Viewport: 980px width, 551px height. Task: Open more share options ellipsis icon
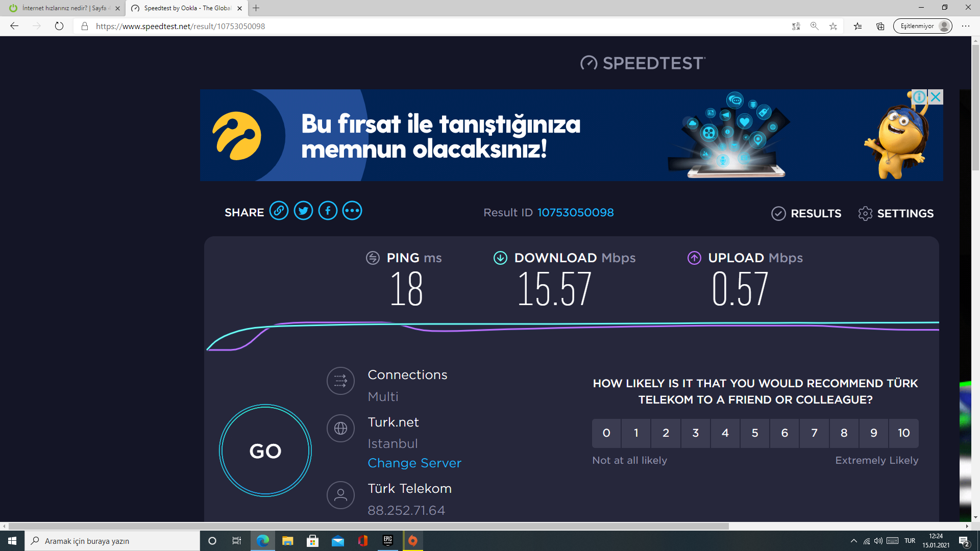pyautogui.click(x=352, y=211)
